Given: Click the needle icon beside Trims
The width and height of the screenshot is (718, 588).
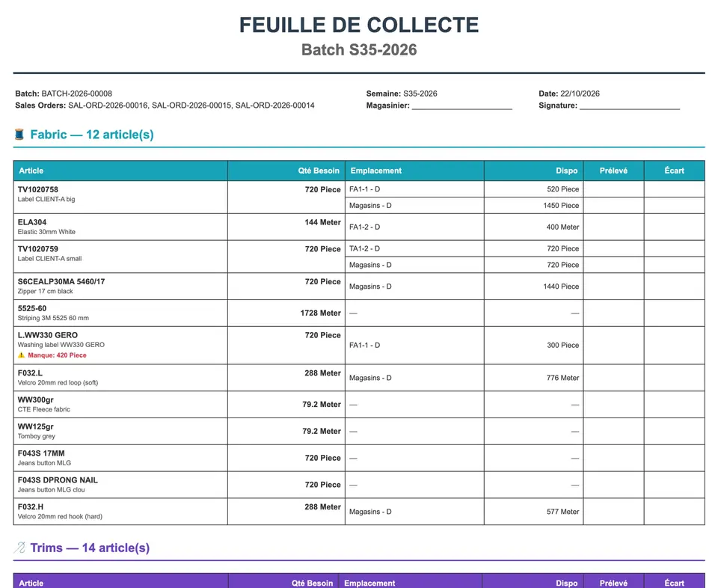Looking at the screenshot, I should 19,548.
